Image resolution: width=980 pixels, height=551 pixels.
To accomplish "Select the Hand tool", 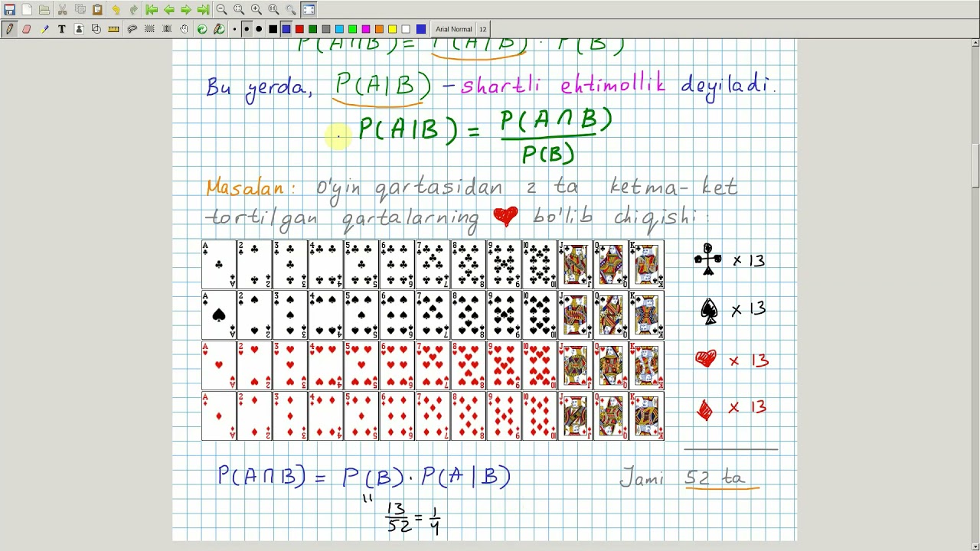I will [x=185, y=29].
